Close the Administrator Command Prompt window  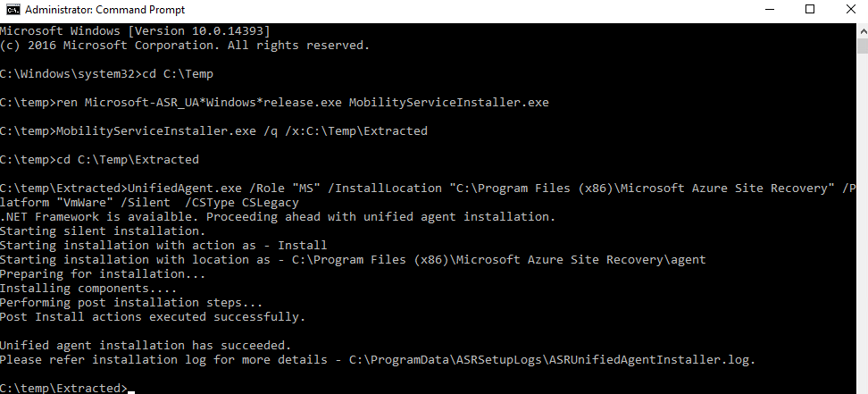tap(850, 10)
